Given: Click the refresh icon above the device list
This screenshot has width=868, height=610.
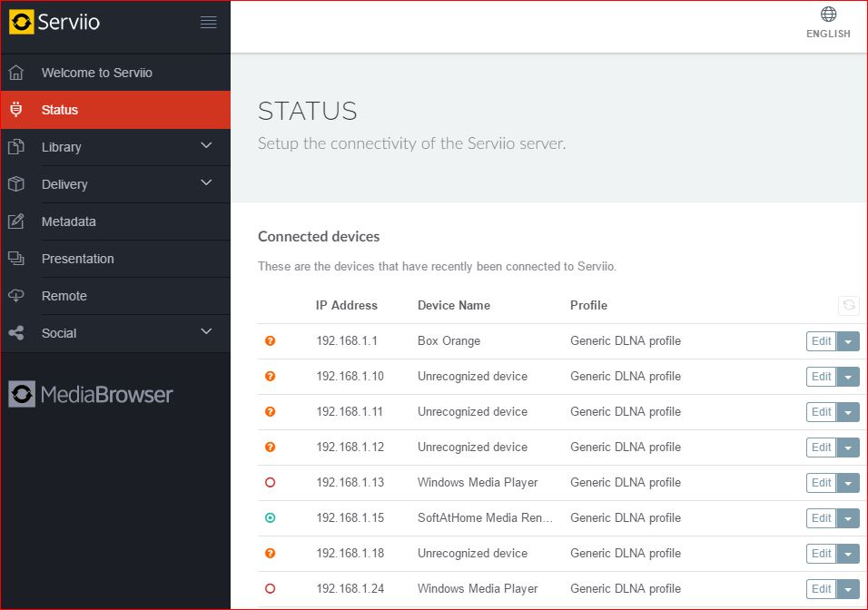Looking at the screenshot, I should (x=849, y=306).
